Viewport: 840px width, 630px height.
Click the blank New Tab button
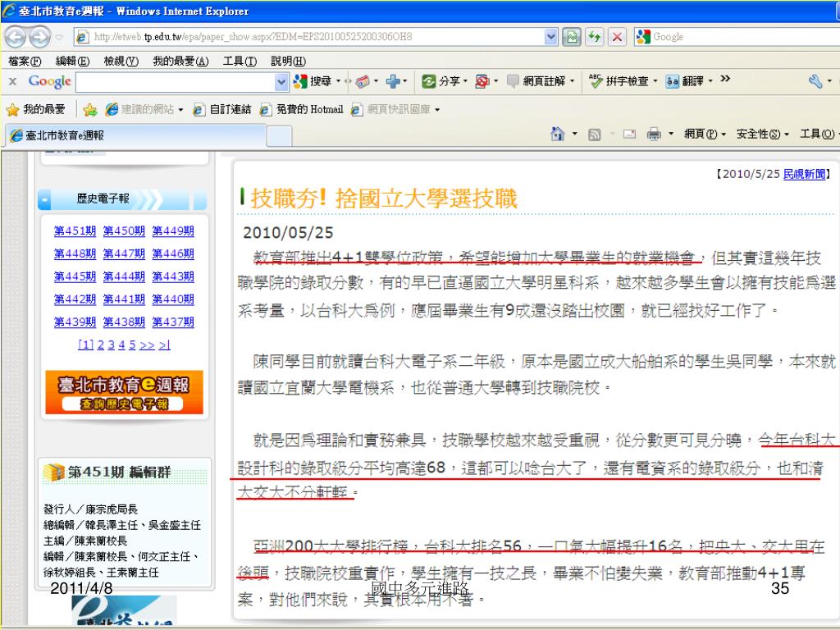[279, 136]
